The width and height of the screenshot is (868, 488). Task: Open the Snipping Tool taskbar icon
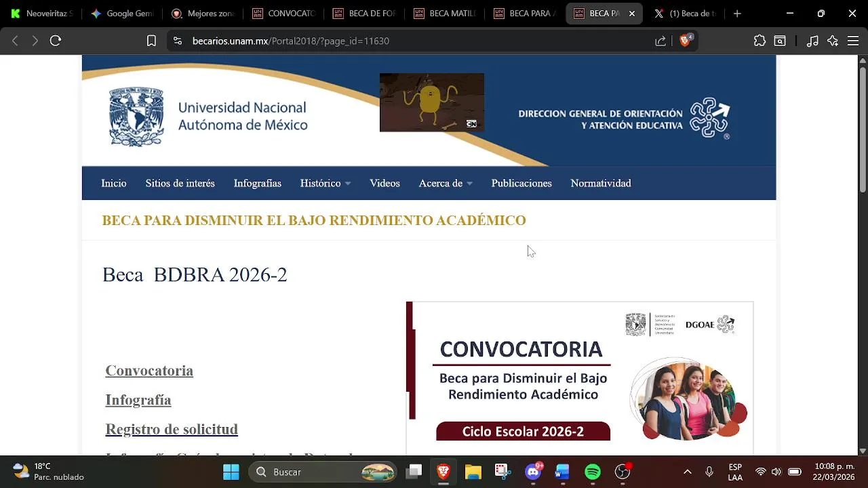click(502, 472)
